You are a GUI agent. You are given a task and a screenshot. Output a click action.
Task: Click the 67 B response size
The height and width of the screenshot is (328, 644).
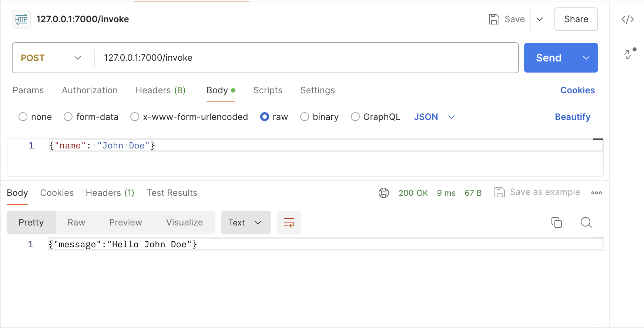pos(473,193)
